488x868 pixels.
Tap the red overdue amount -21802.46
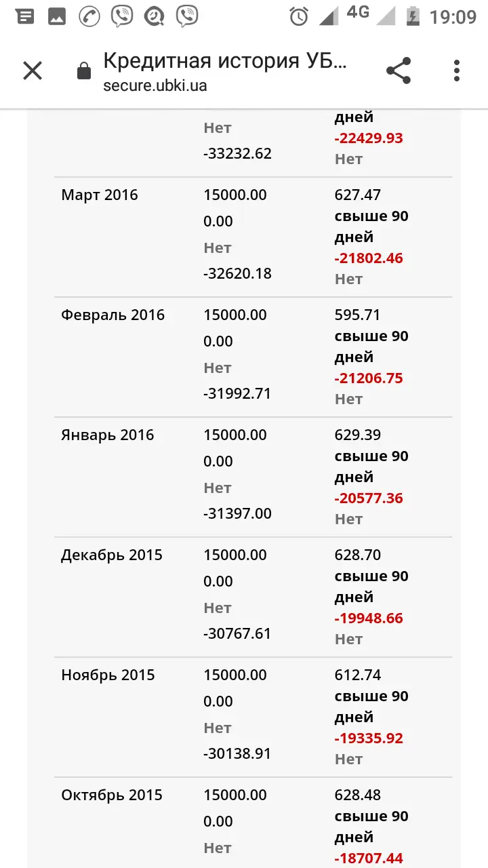[x=369, y=258]
